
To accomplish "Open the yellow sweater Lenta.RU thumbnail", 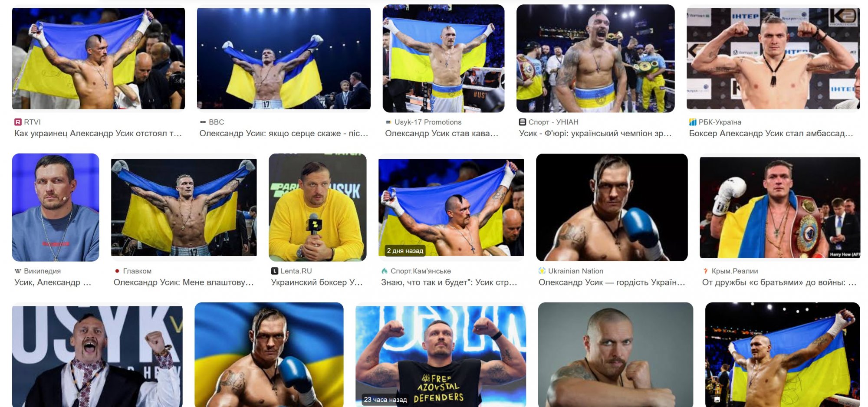I will (x=318, y=207).
